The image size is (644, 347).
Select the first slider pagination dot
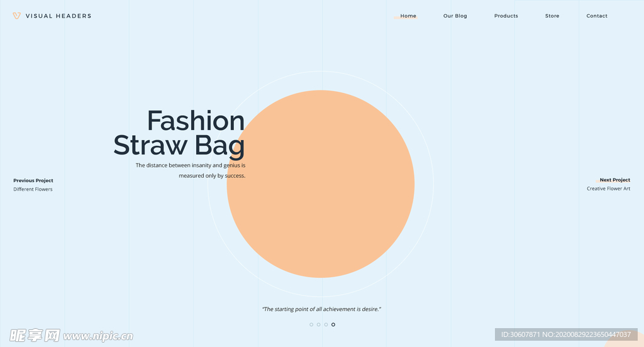pyautogui.click(x=311, y=324)
